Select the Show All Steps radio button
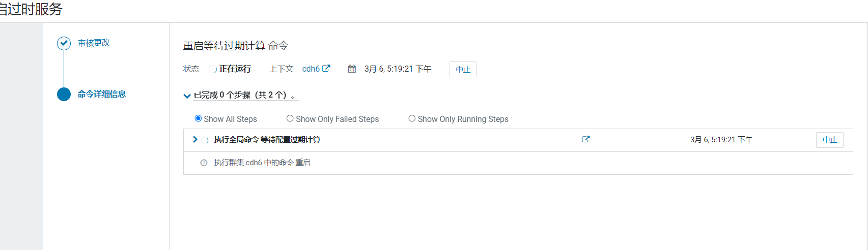868x250 pixels. tap(198, 118)
